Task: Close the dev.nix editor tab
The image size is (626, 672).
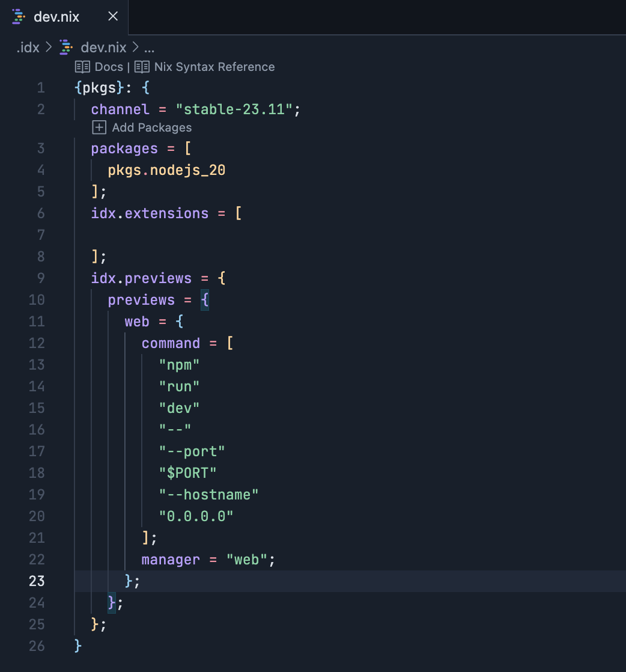Action: pos(112,17)
